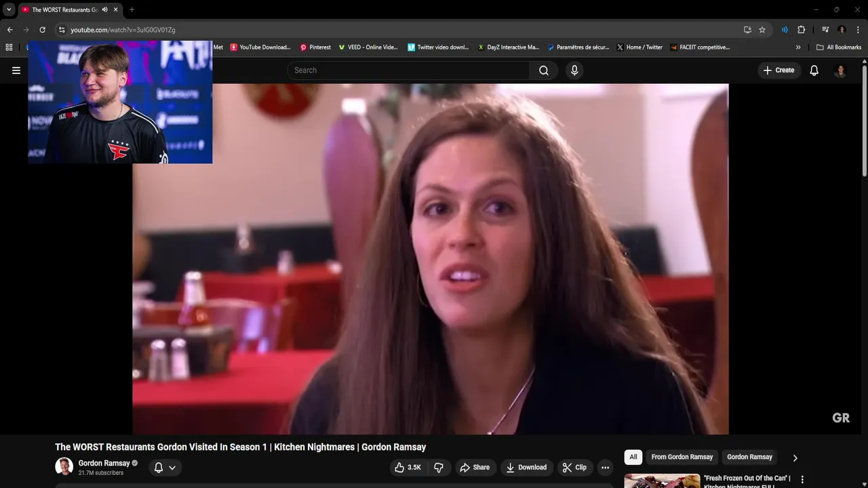The height and width of the screenshot is (488, 868).
Task: Dislike the video with thumbs down
Action: coord(439,468)
